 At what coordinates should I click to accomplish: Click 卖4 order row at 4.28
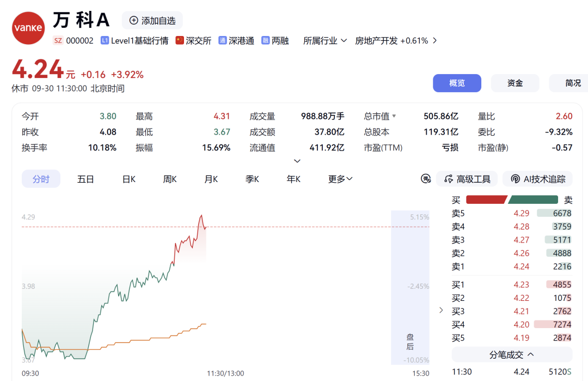(x=511, y=226)
